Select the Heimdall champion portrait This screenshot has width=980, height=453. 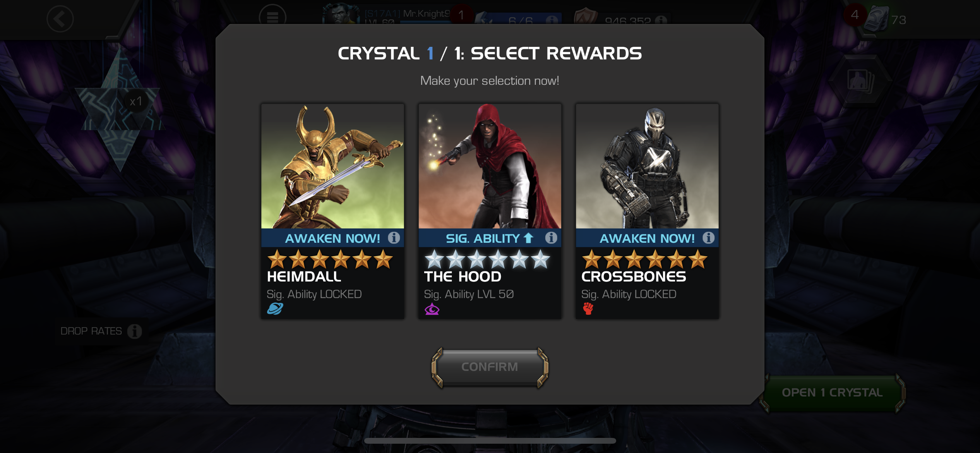tap(332, 166)
